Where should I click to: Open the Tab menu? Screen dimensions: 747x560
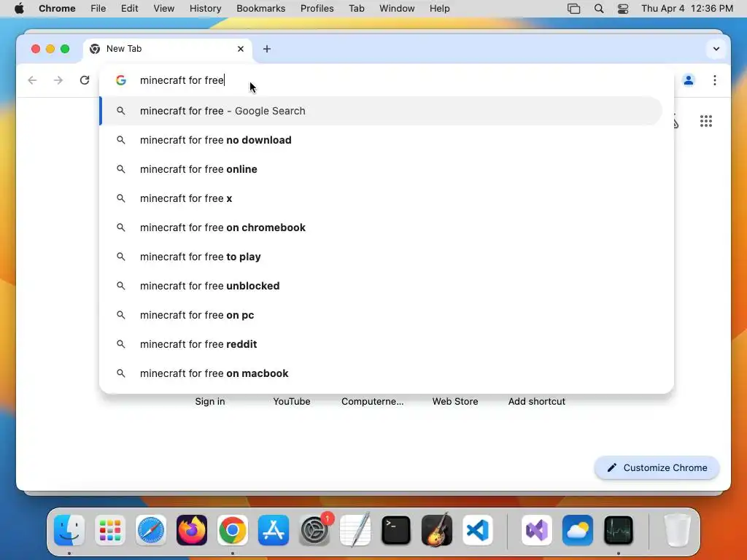pyautogui.click(x=356, y=9)
